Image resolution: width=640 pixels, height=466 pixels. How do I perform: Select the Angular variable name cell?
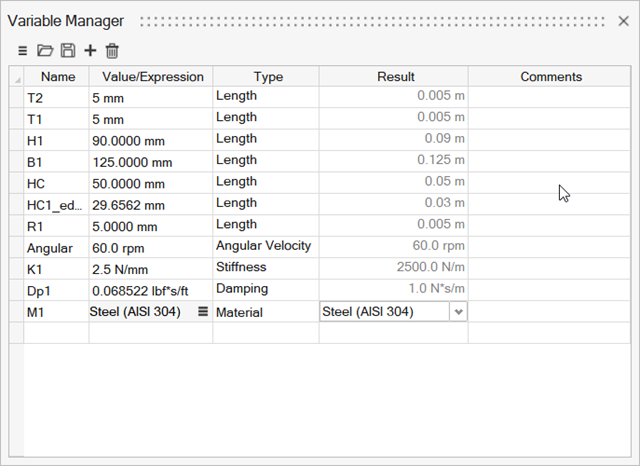point(56,248)
